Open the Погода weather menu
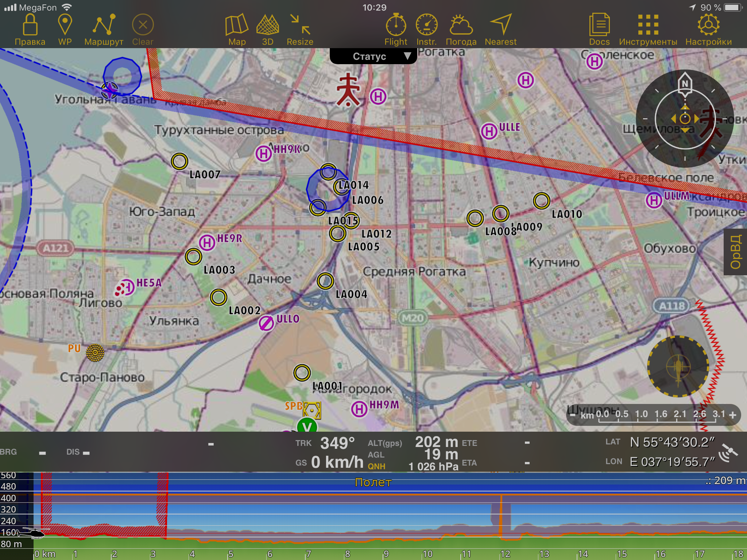This screenshot has height=560, width=747. click(461, 26)
